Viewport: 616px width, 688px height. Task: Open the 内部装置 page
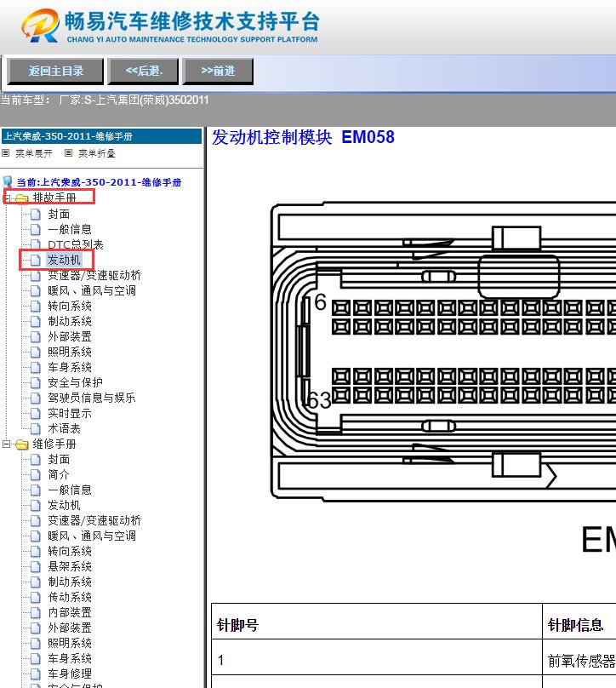pos(70,612)
